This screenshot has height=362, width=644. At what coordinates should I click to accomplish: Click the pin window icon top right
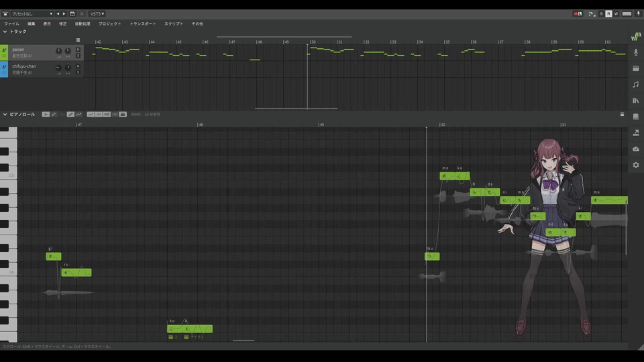click(638, 13)
